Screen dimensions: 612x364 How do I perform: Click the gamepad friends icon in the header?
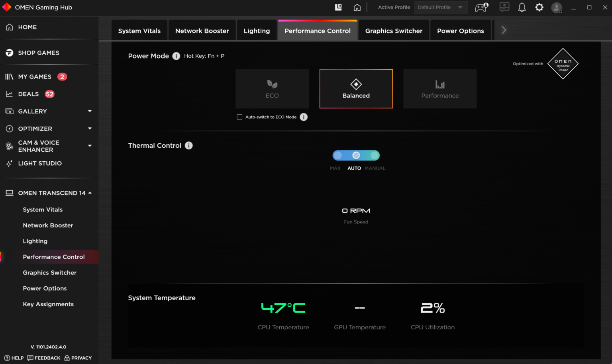point(481,7)
